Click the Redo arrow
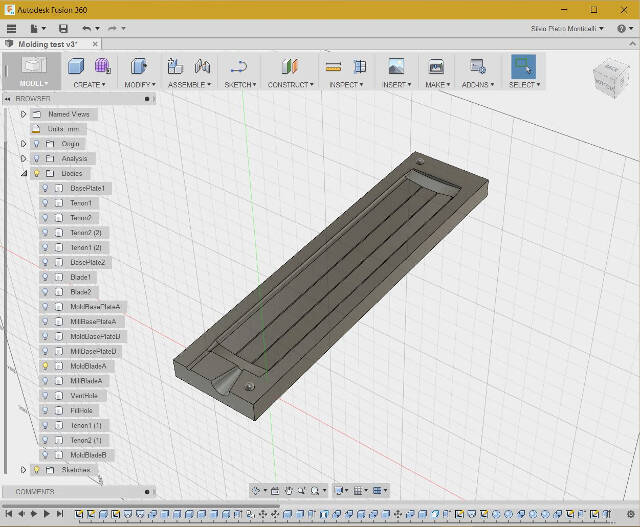 pyautogui.click(x=112, y=29)
